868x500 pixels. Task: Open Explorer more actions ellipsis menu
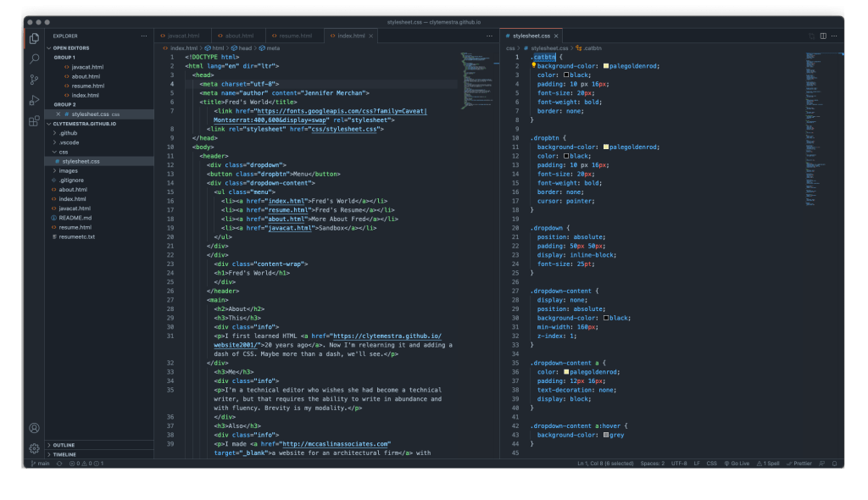coord(143,36)
